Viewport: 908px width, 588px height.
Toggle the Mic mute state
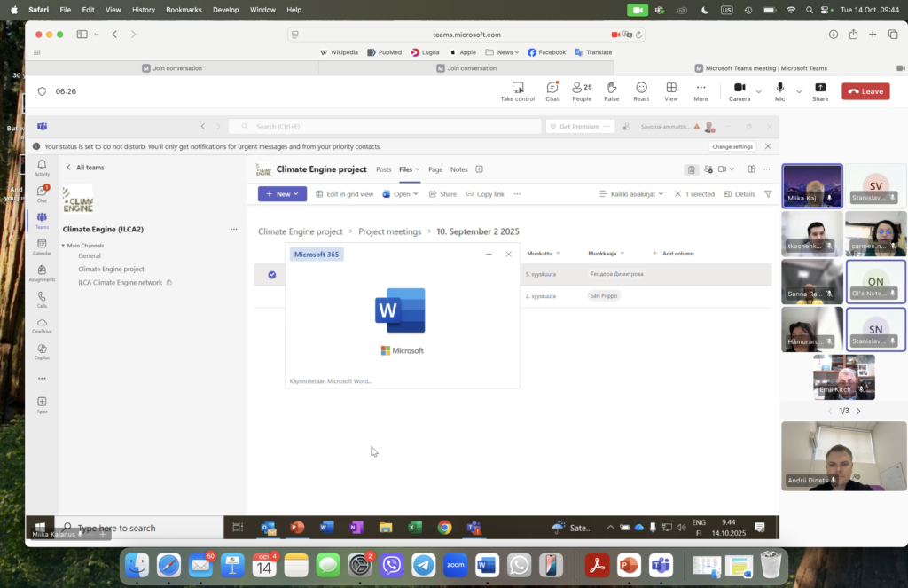[780, 90]
